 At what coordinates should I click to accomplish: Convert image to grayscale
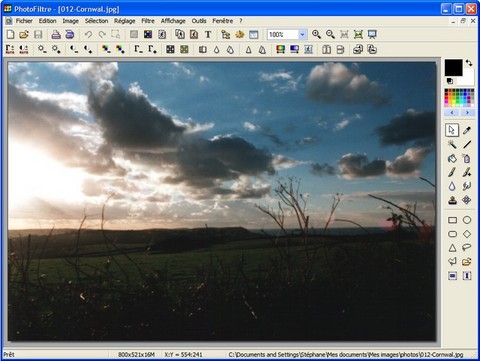point(170,50)
